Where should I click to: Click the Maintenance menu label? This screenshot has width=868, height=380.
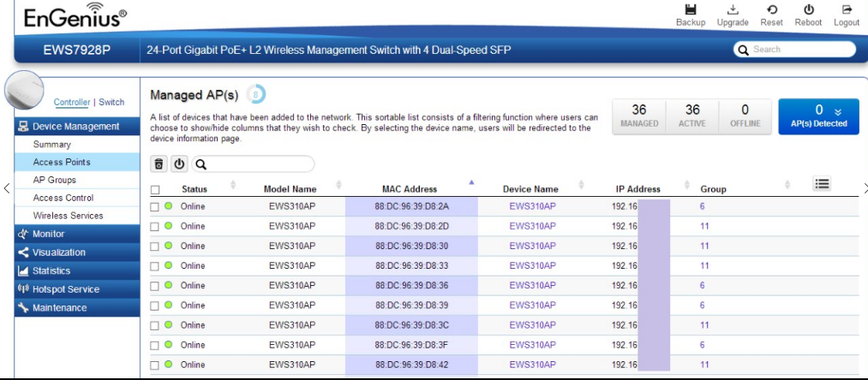click(60, 307)
